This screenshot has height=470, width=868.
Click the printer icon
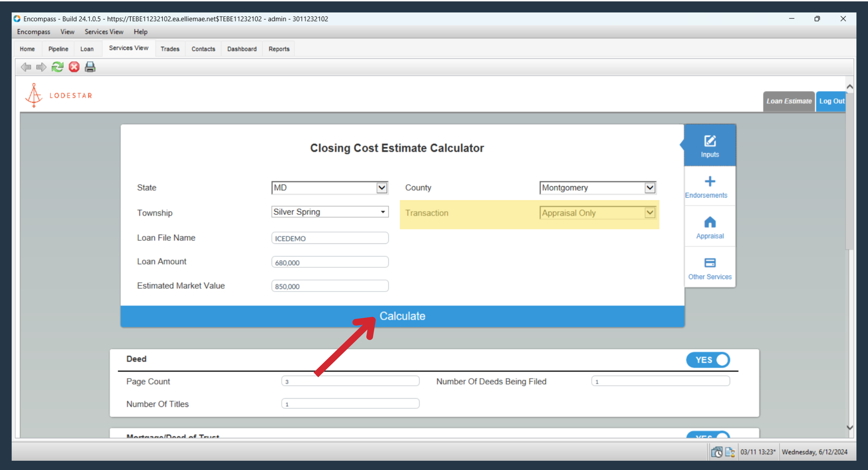click(x=90, y=67)
